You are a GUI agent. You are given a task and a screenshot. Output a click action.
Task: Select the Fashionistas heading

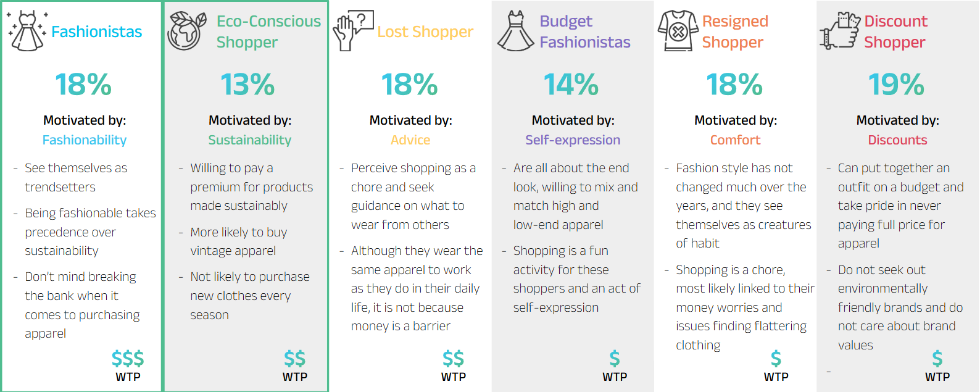click(97, 31)
